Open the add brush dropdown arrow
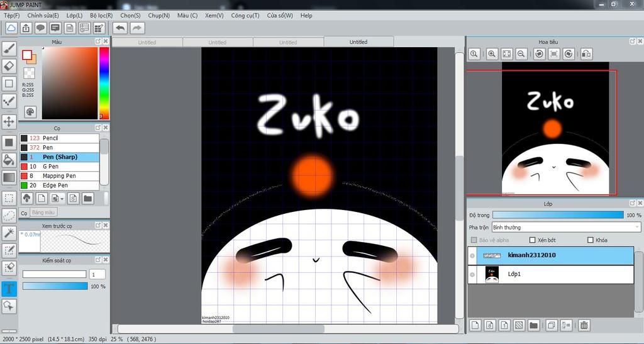This screenshot has height=344, width=644. click(x=62, y=199)
